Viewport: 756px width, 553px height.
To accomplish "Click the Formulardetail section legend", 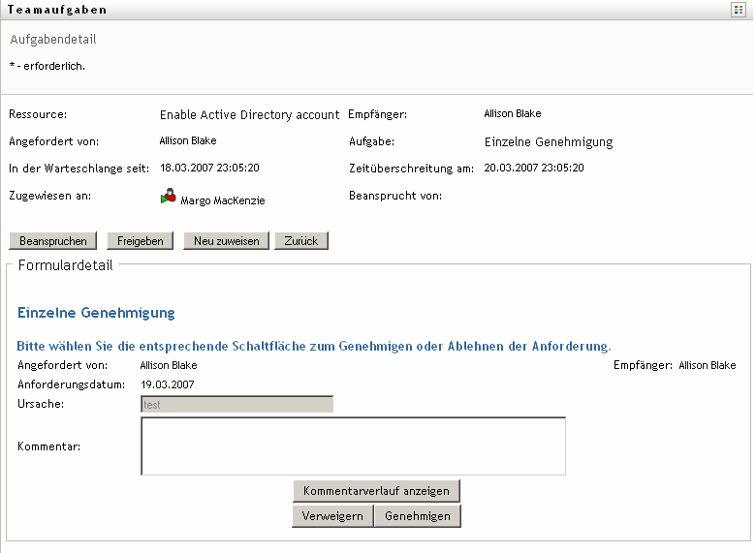I will 65,264.
